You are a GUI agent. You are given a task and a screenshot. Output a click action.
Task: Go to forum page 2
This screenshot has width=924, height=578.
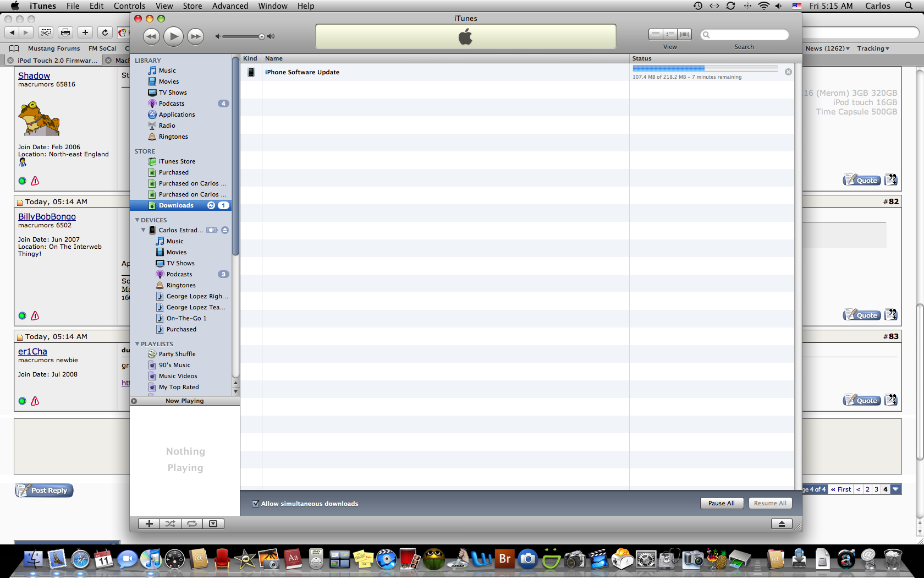pos(868,489)
